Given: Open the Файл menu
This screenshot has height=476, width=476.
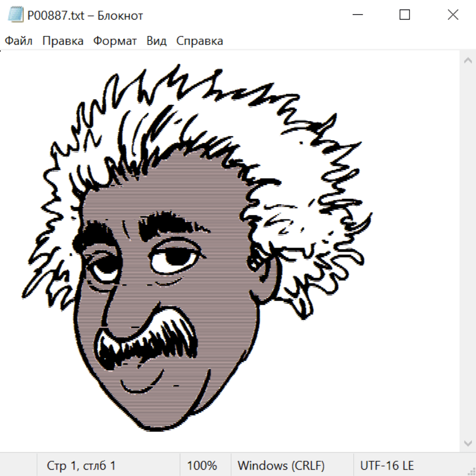Looking at the screenshot, I should 19,41.
